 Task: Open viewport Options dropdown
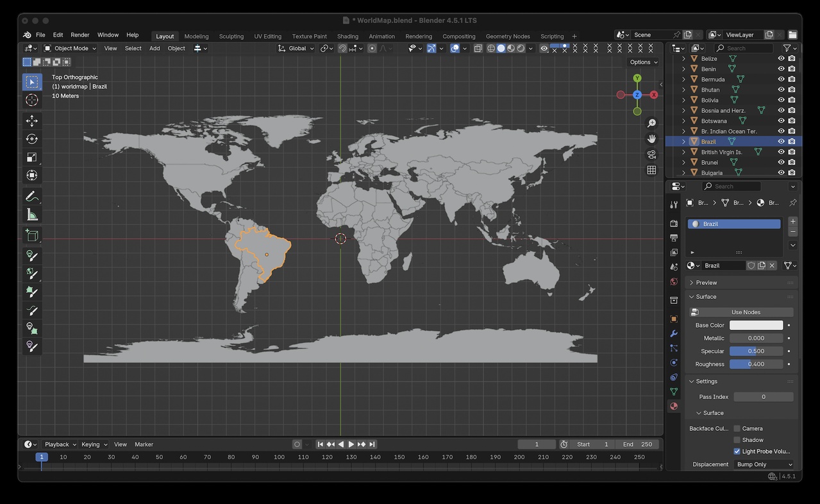click(644, 62)
